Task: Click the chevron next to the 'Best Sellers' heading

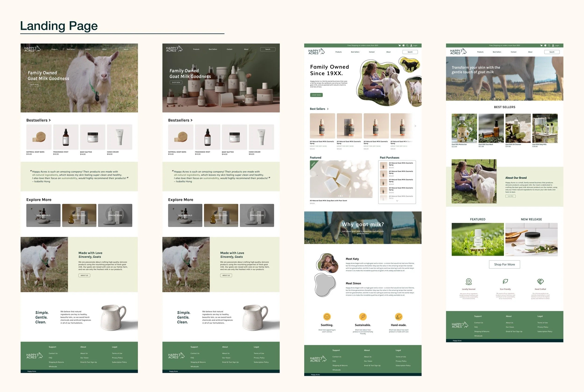Action: pyautogui.click(x=328, y=109)
